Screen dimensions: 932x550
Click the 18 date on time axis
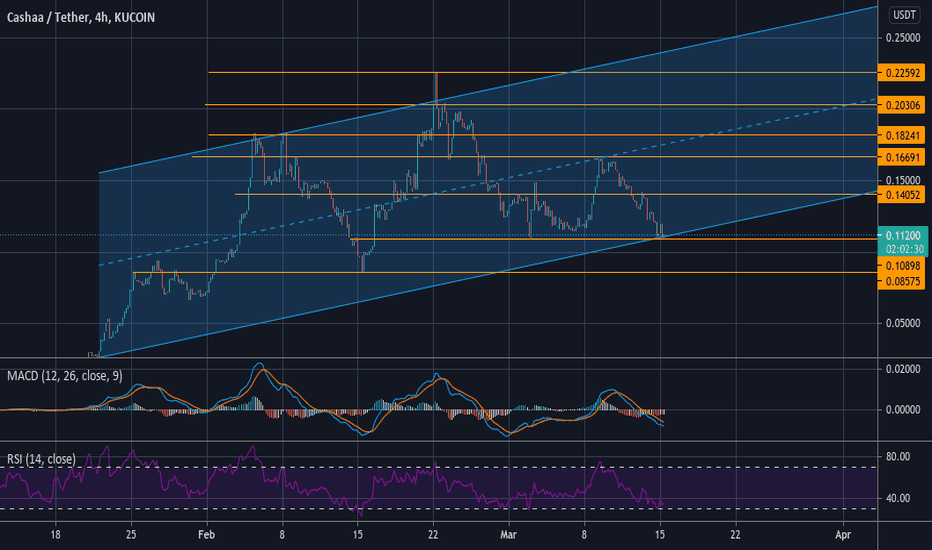point(55,535)
